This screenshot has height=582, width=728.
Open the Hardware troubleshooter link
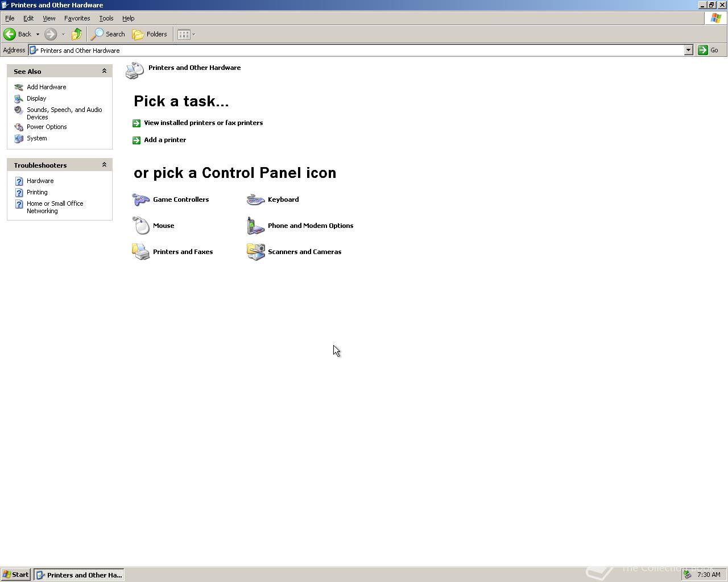click(x=40, y=181)
